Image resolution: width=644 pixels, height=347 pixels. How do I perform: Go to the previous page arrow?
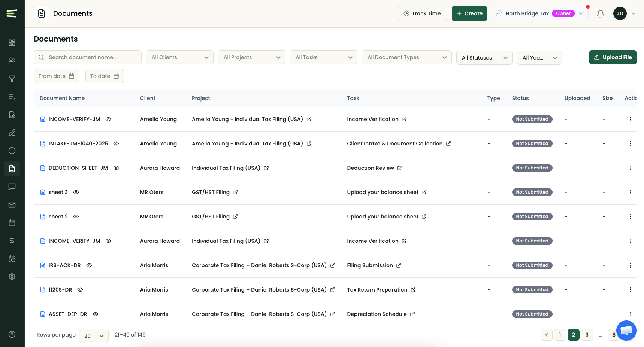coord(547,335)
